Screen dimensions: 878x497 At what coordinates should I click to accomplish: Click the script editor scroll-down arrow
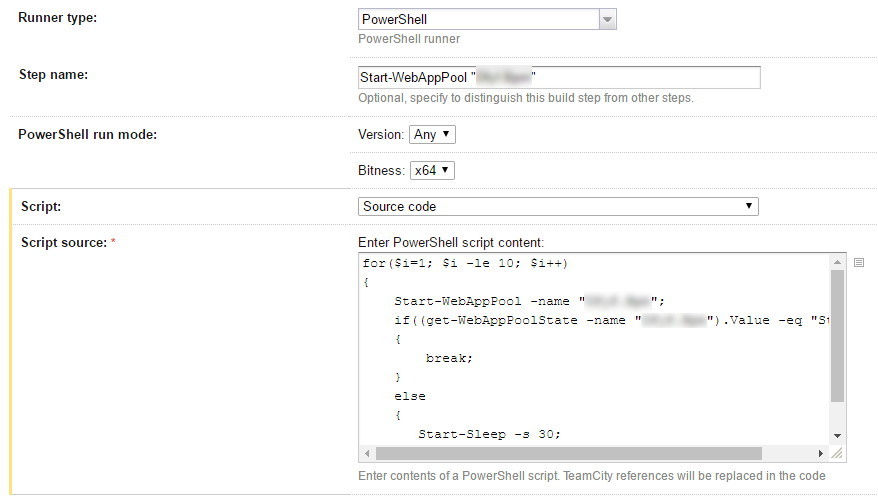[837, 436]
